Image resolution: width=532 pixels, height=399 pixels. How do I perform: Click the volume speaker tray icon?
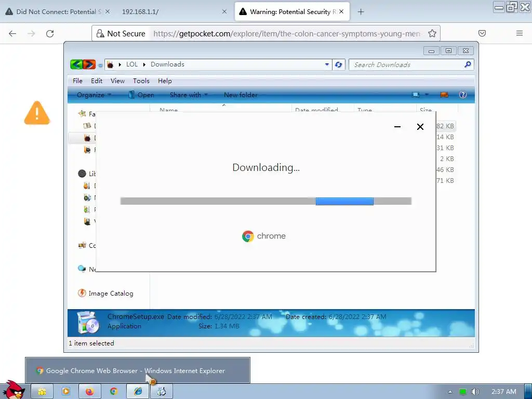click(x=475, y=392)
